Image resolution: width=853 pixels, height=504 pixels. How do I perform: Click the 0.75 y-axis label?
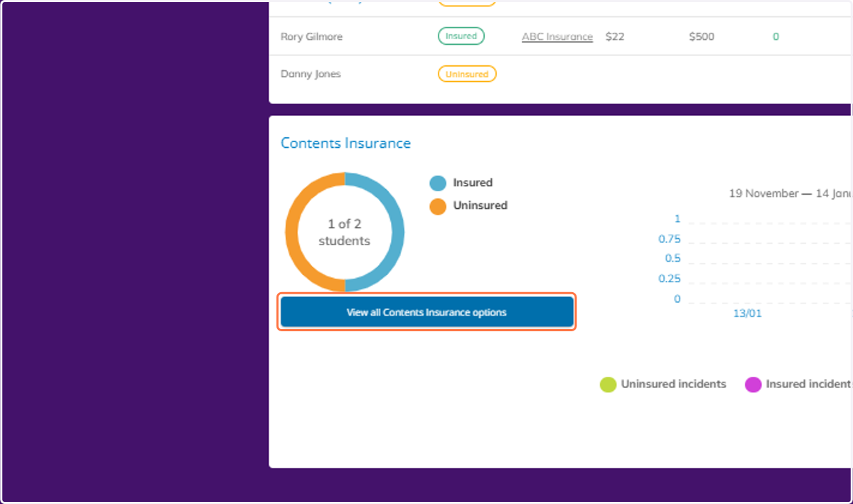pos(670,239)
